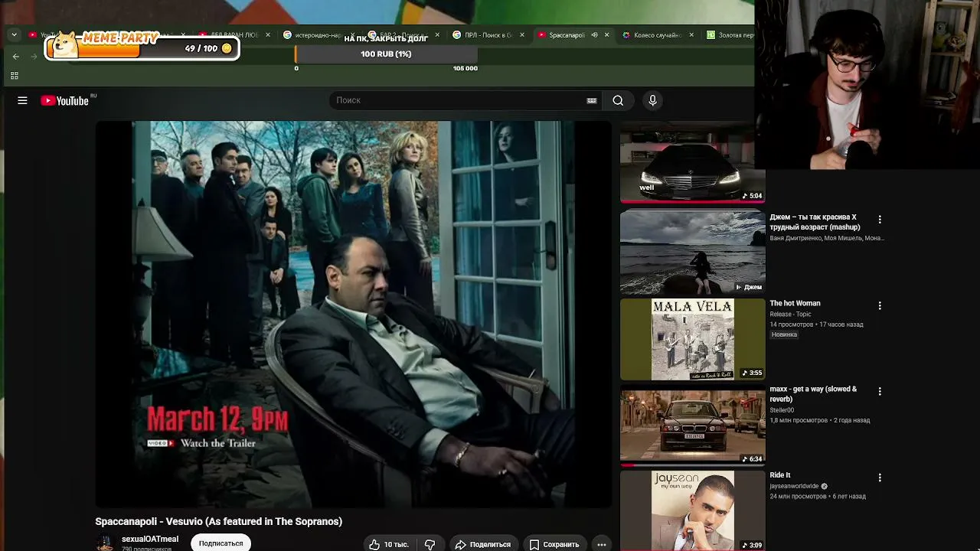Open the YouTube guide hamburger menu
980x551 pixels.
pos(22,100)
